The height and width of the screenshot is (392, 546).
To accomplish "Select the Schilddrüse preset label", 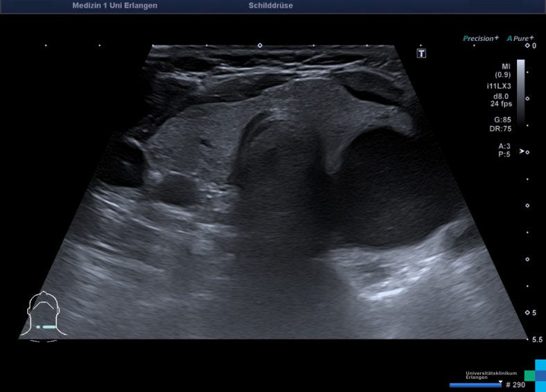I will (x=270, y=6).
